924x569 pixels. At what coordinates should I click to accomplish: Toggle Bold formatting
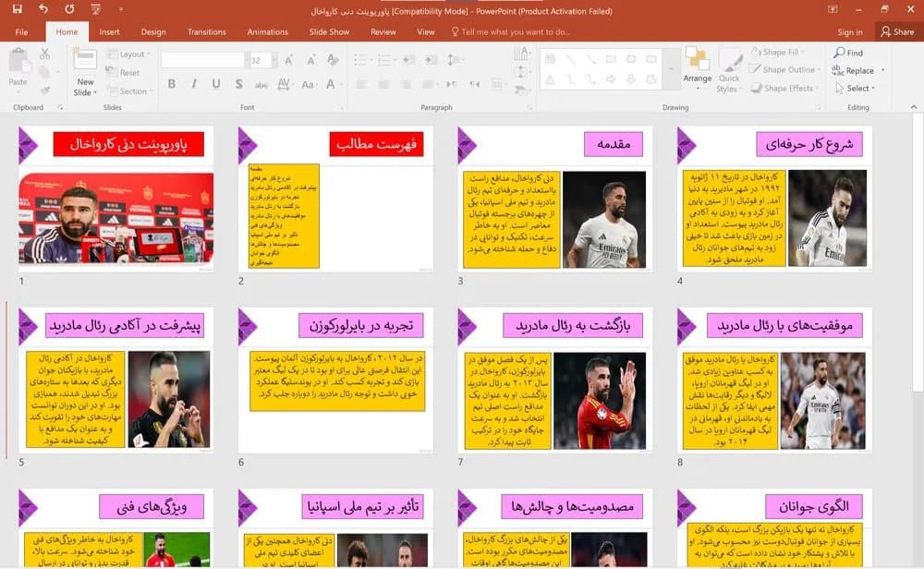point(172,84)
